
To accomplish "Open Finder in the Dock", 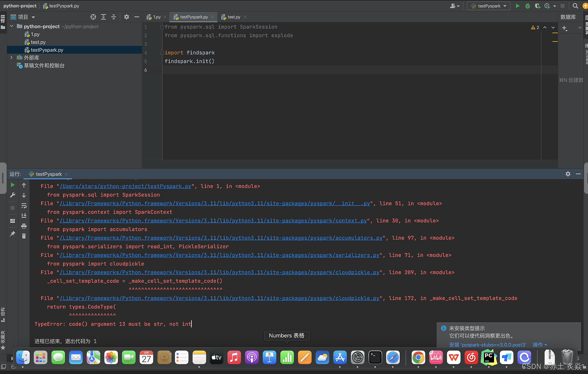I will coord(23,358).
